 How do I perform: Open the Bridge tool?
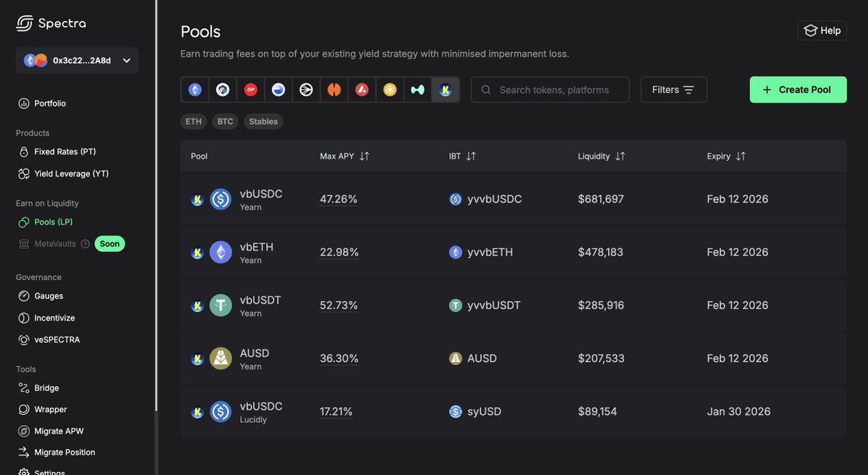(x=46, y=388)
